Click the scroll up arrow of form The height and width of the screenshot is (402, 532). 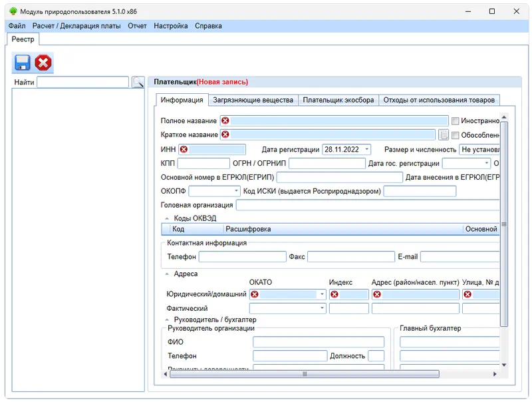click(x=504, y=117)
